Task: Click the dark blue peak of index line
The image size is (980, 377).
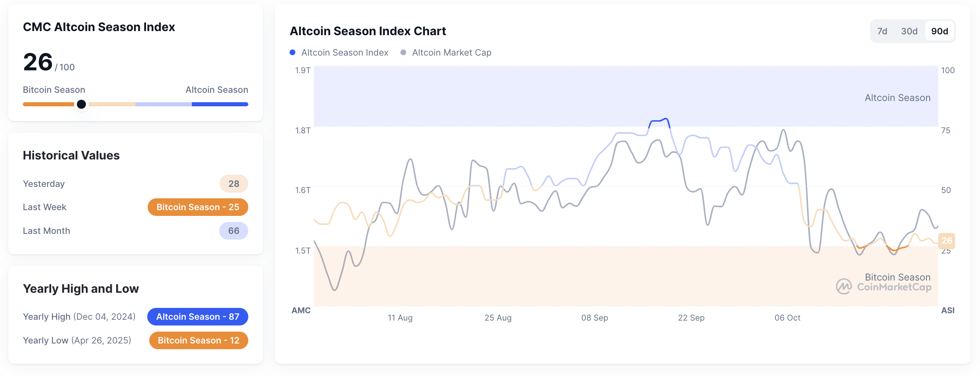Action: [x=659, y=120]
